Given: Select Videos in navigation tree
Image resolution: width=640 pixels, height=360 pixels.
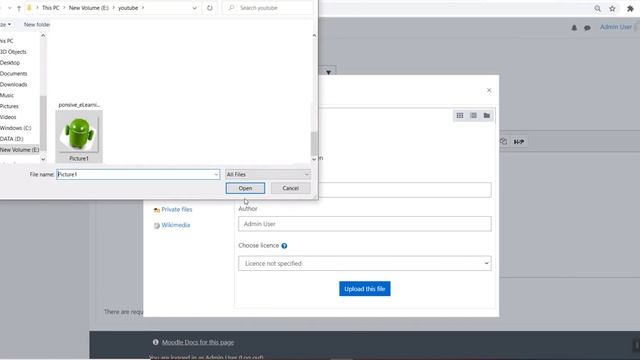Looking at the screenshot, I should [8, 117].
